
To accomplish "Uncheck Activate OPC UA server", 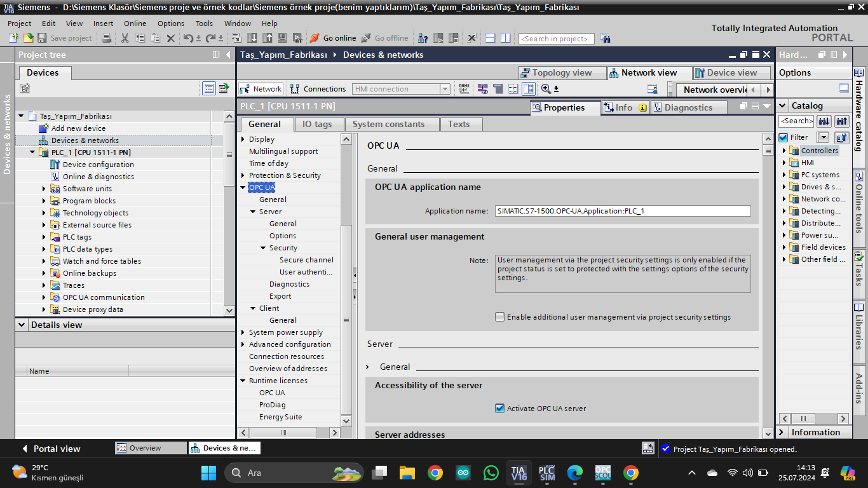I will point(500,409).
